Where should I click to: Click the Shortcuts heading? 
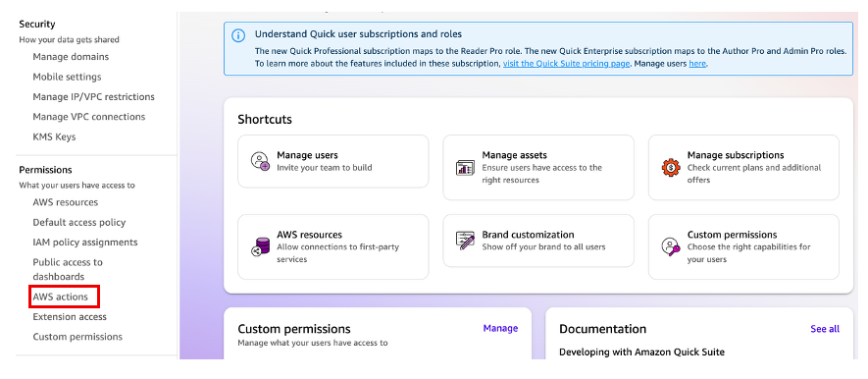click(x=265, y=119)
